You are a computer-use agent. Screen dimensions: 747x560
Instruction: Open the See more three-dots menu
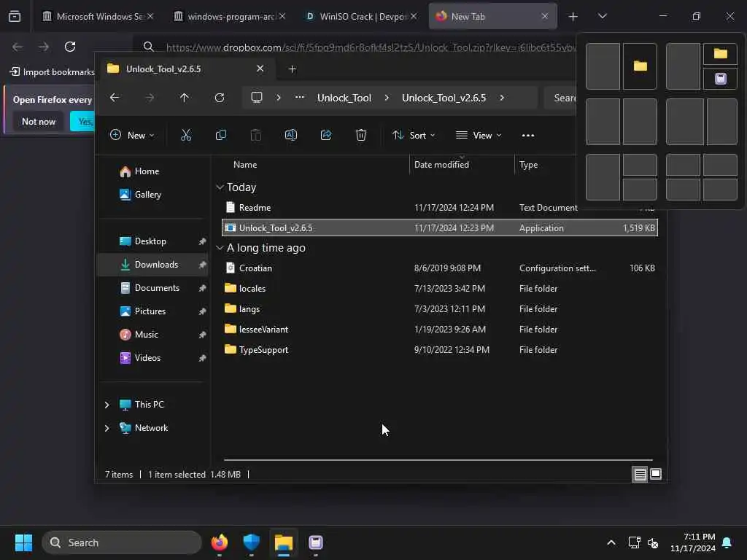(528, 136)
